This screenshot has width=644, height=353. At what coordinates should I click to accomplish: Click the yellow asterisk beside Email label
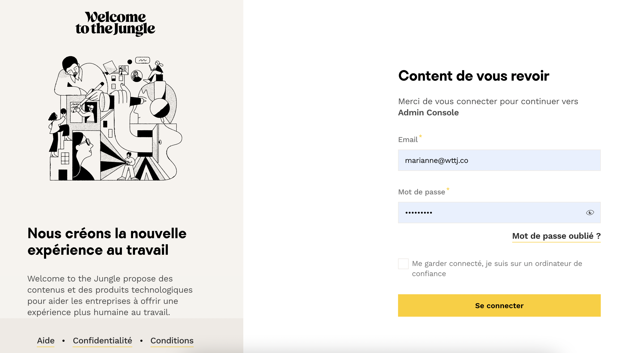420,136
